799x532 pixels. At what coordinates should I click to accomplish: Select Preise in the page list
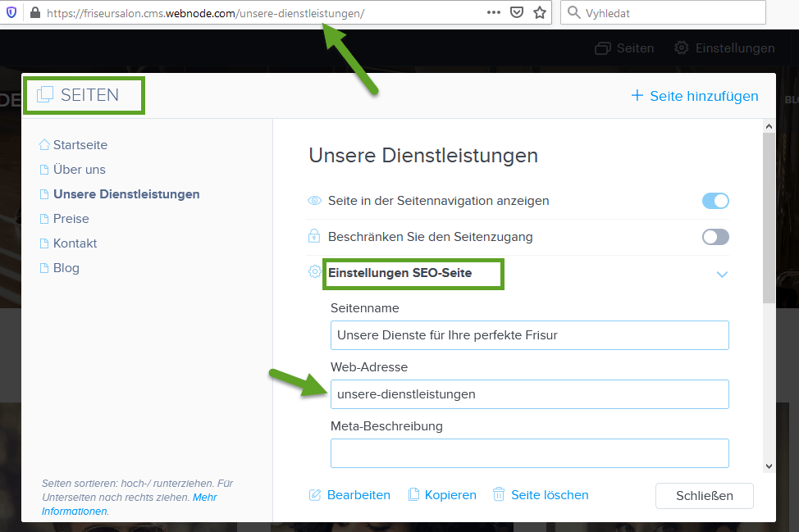71,219
